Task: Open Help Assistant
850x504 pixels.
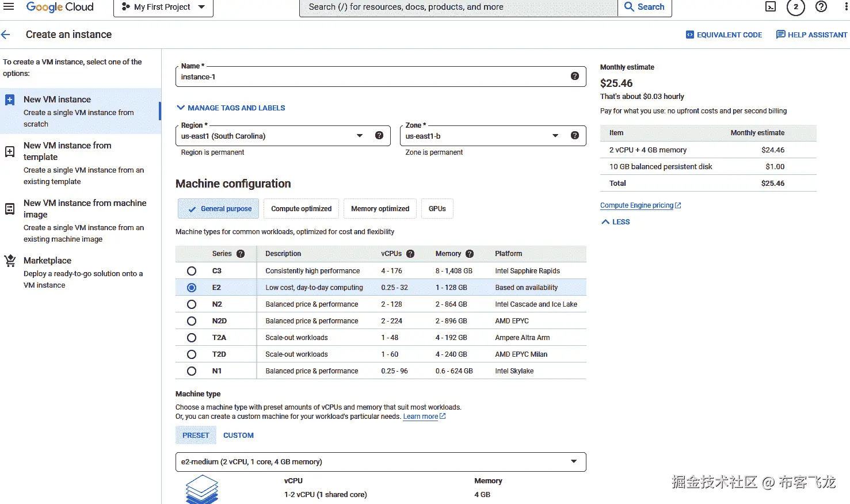Action: 811,35
